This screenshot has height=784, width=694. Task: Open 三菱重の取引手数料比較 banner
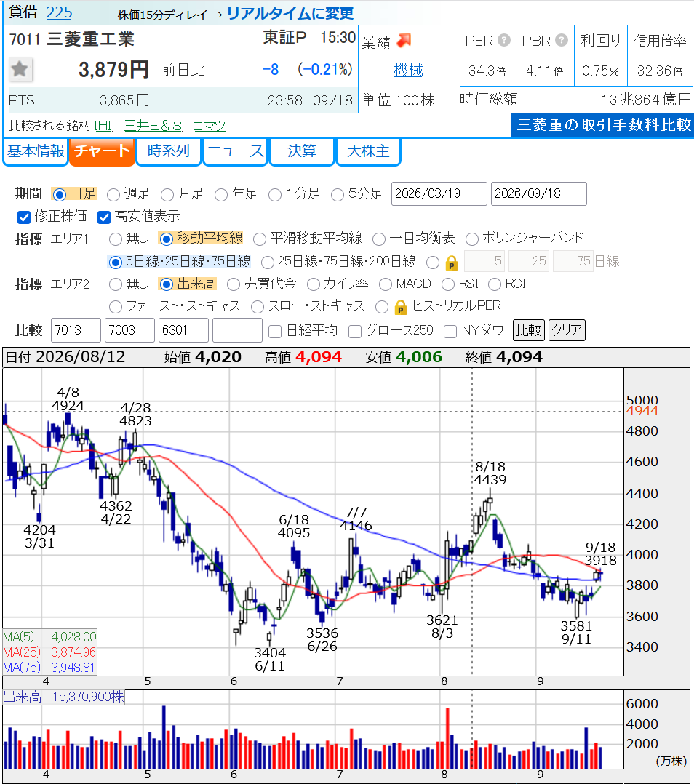pyautogui.click(x=603, y=124)
